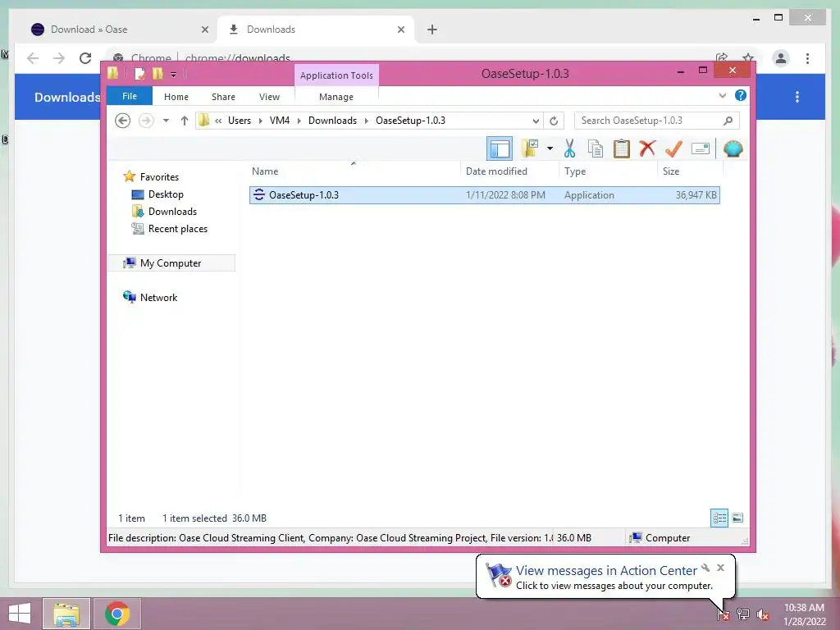The width and height of the screenshot is (840, 630).
Task: Select VM4 in the address breadcrumb
Action: 280,121
